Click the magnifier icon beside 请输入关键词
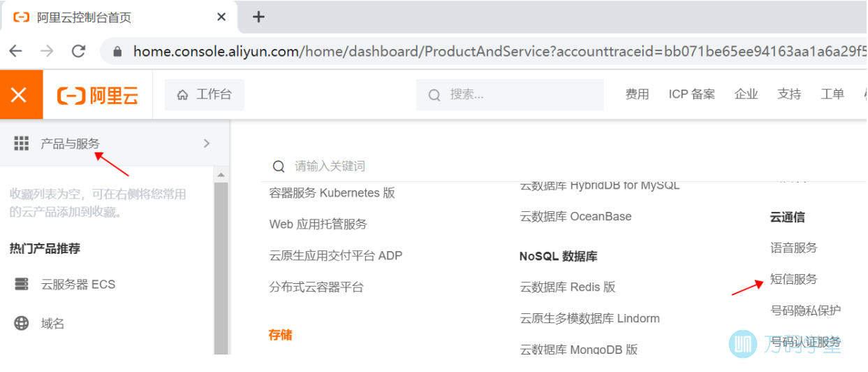 coord(279,166)
